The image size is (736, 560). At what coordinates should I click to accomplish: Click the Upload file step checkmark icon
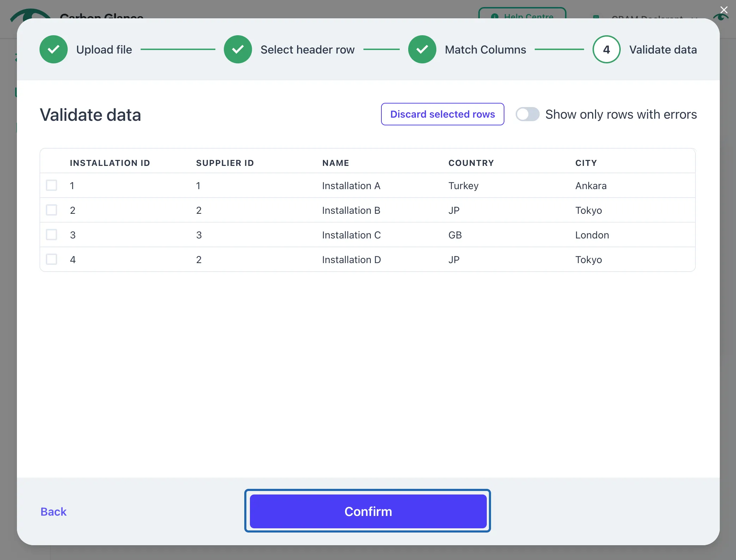pyautogui.click(x=54, y=49)
